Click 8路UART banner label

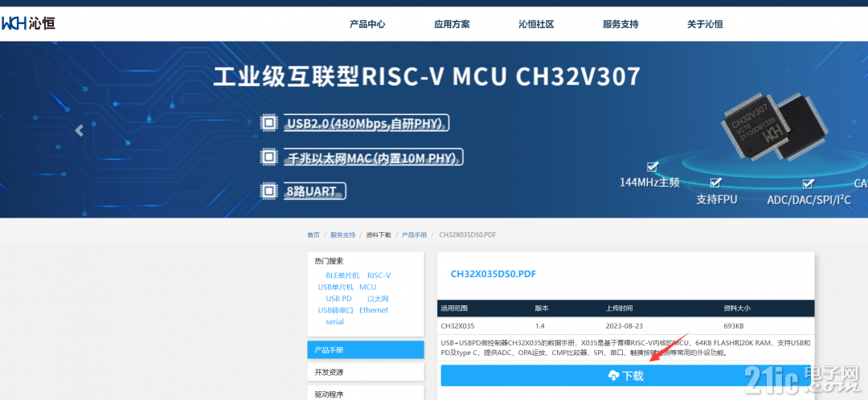coord(315,191)
